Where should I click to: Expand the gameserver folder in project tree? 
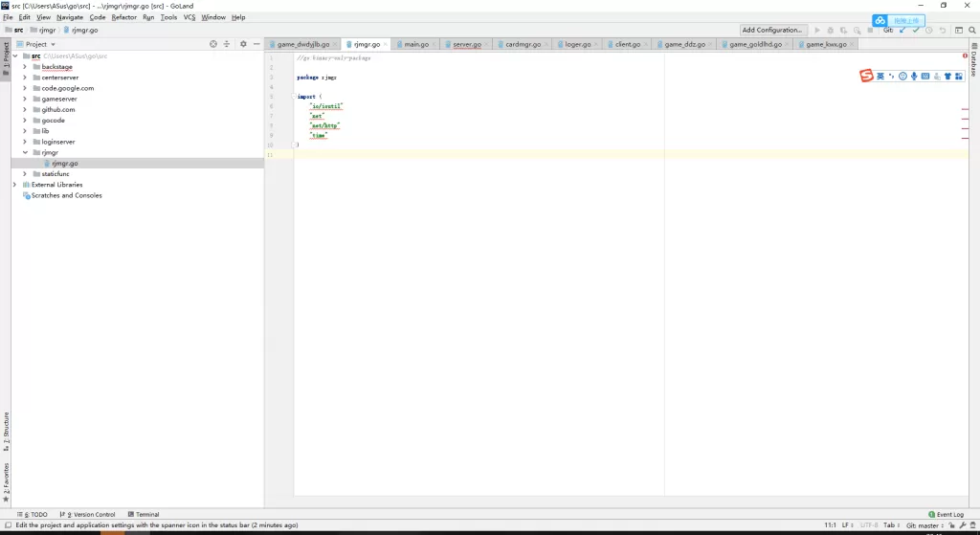point(25,99)
